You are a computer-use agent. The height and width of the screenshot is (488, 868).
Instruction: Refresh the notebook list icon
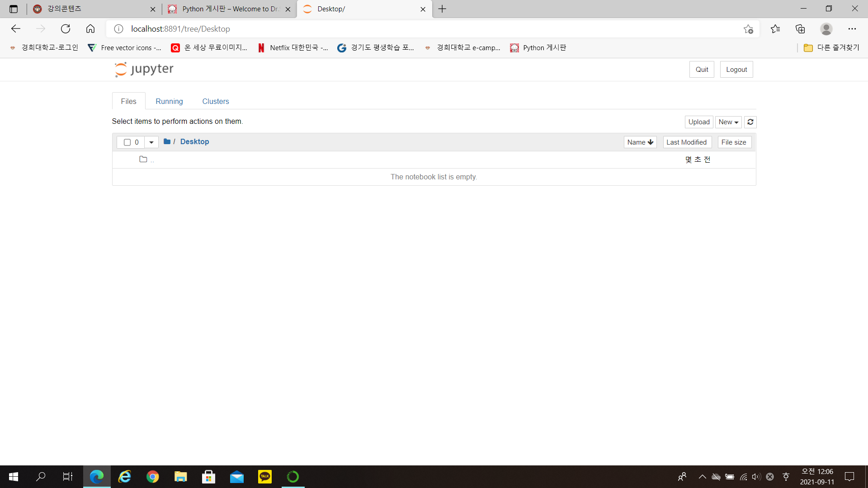[750, 122]
